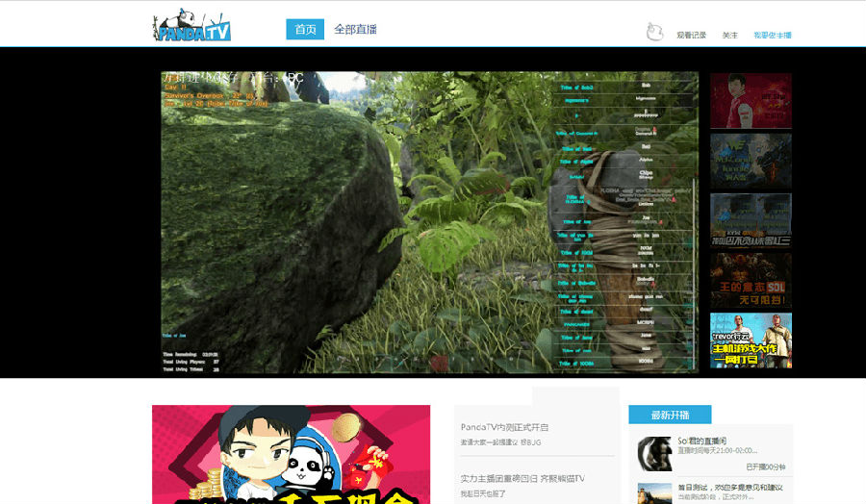
Task: Open the 关注 following link
Action: 729,35
